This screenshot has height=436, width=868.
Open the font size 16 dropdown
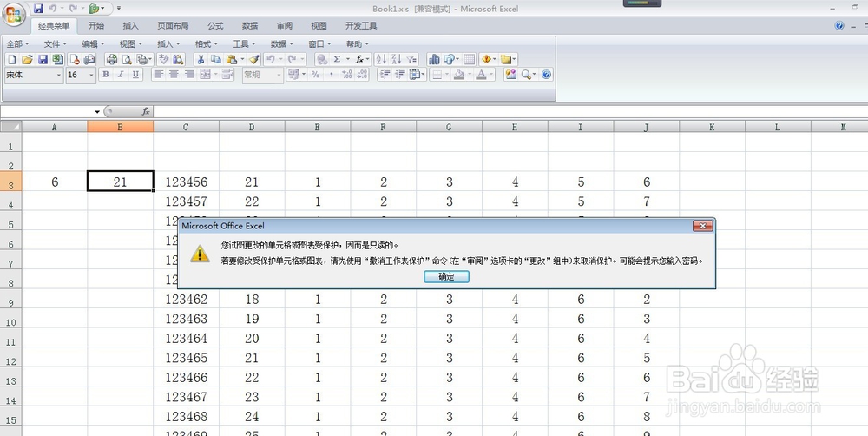click(x=92, y=75)
